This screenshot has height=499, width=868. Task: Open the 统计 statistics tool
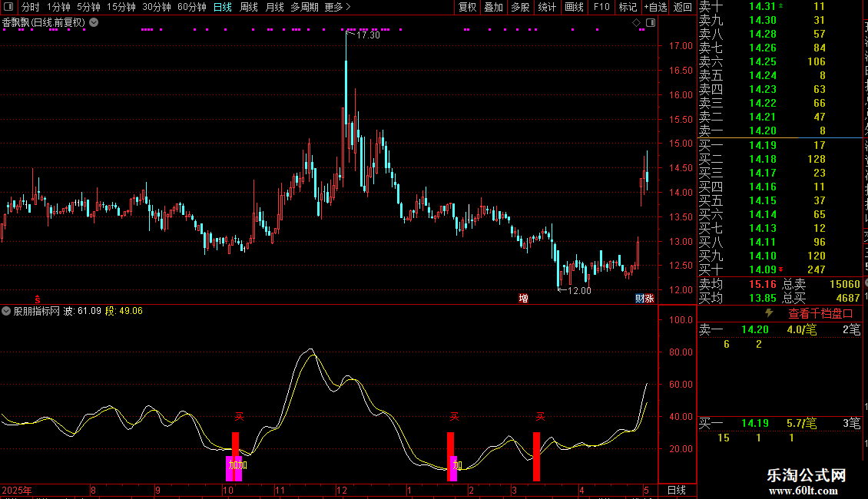tap(547, 7)
